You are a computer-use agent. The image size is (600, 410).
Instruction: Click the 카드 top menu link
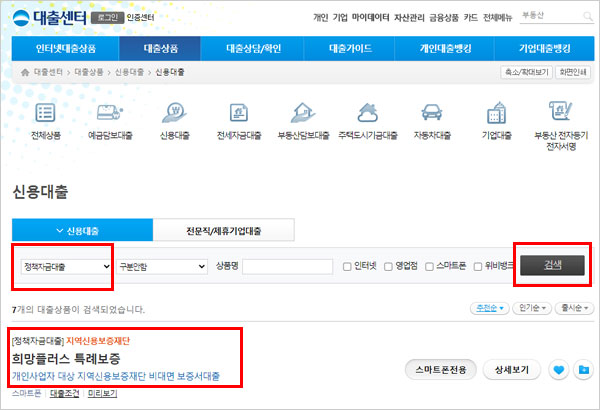tap(471, 18)
